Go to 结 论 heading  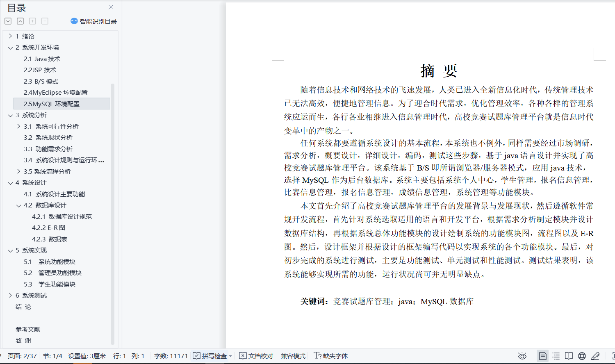point(23,307)
